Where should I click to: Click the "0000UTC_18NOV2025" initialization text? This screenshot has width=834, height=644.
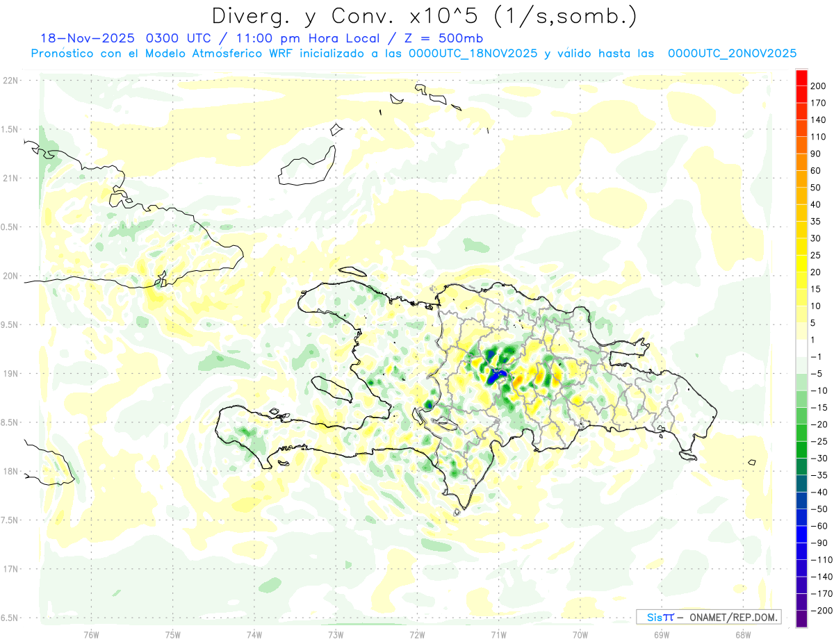pyautogui.click(x=473, y=53)
